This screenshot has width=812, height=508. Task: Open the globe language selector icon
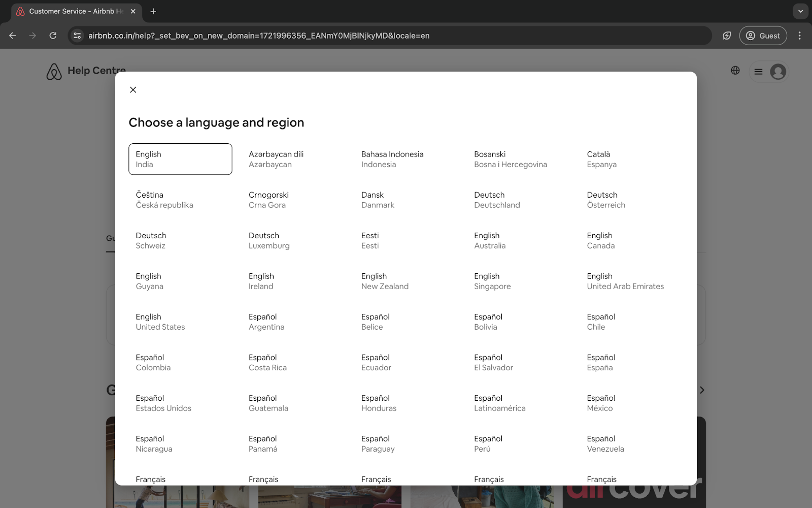pos(735,71)
